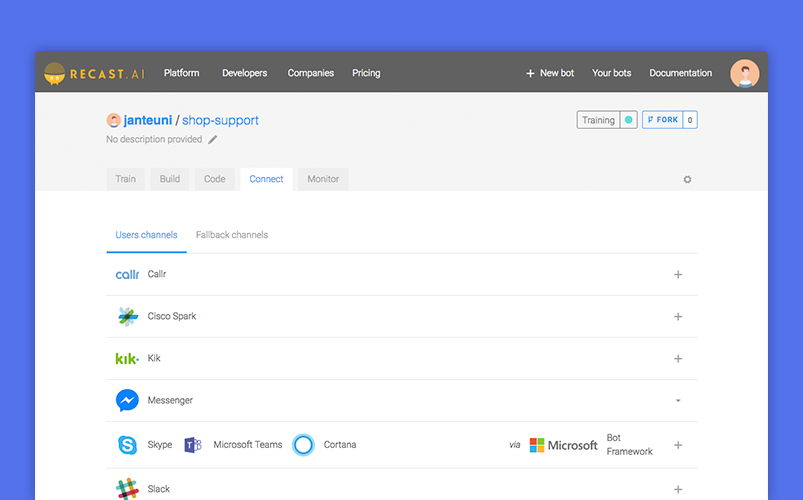Screen dimensions: 803x500
Task: Click the Kik channel label
Action: [x=154, y=358]
